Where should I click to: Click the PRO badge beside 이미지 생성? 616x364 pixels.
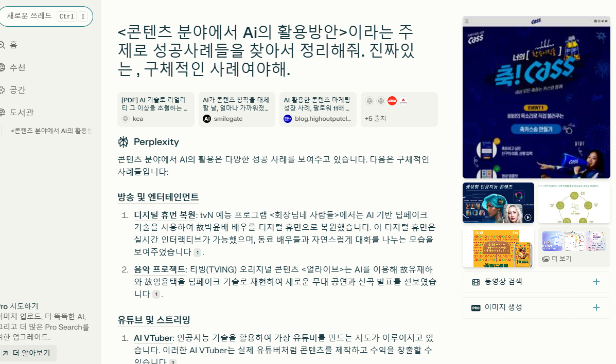(476, 308)
